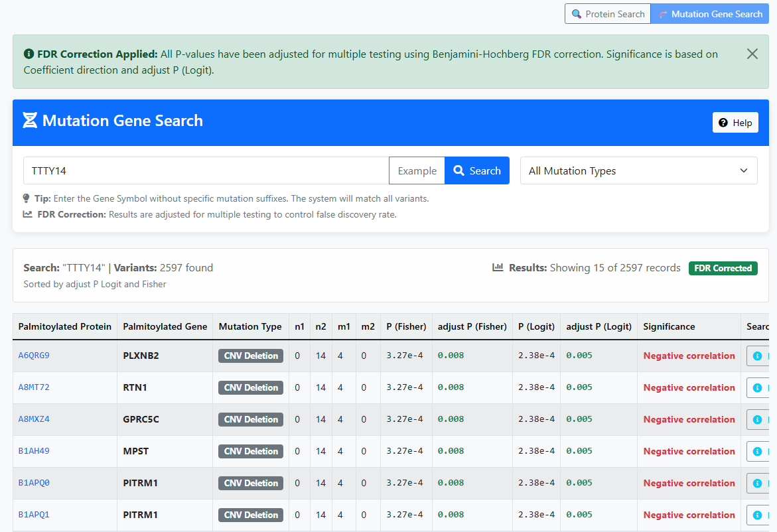
Task: Click adjust P (Logit) column header
Action: tap(599, 326)
